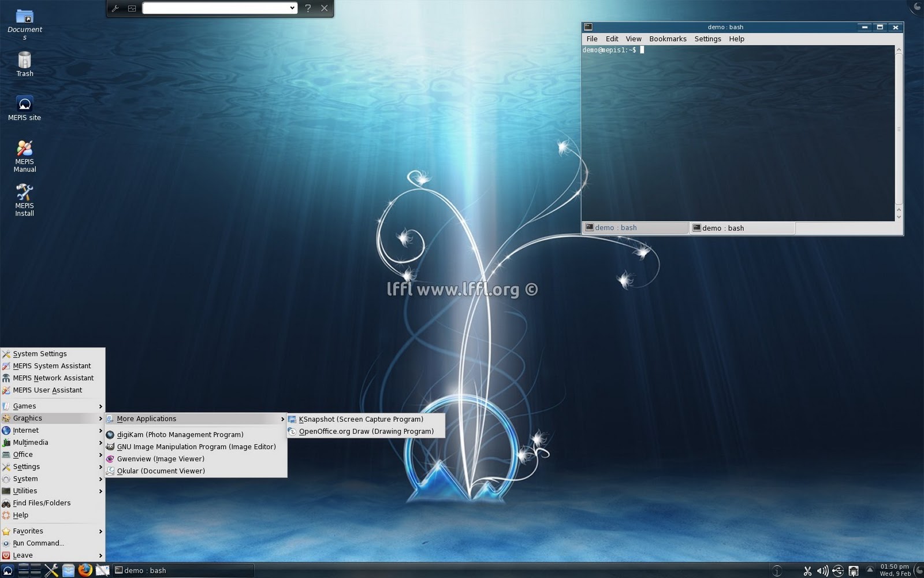Expand the Favorites submenu

coord(53,531)
